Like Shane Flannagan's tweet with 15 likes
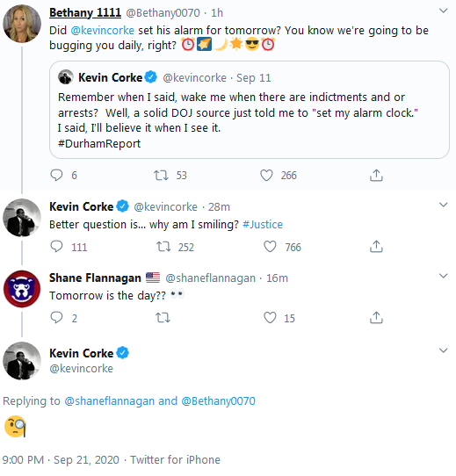Viewport: 456px width, 476px height. [270, 318]
